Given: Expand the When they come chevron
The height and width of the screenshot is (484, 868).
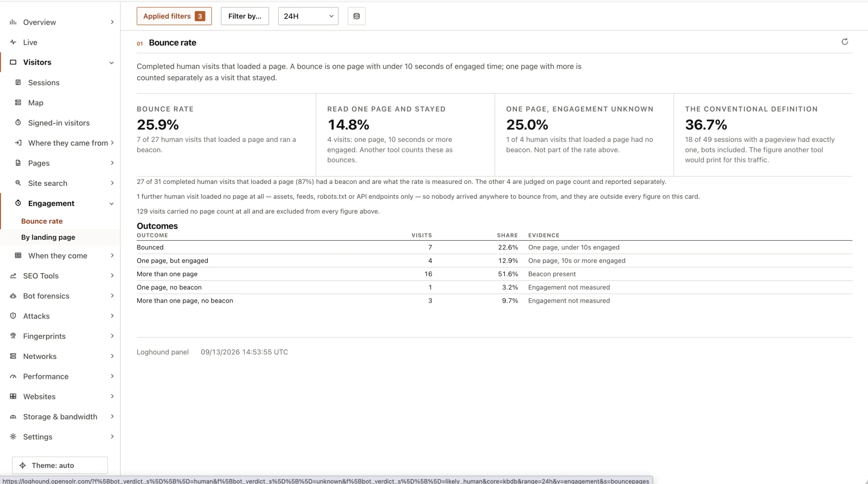Looking at the screenshot, I should coord(112,256).
